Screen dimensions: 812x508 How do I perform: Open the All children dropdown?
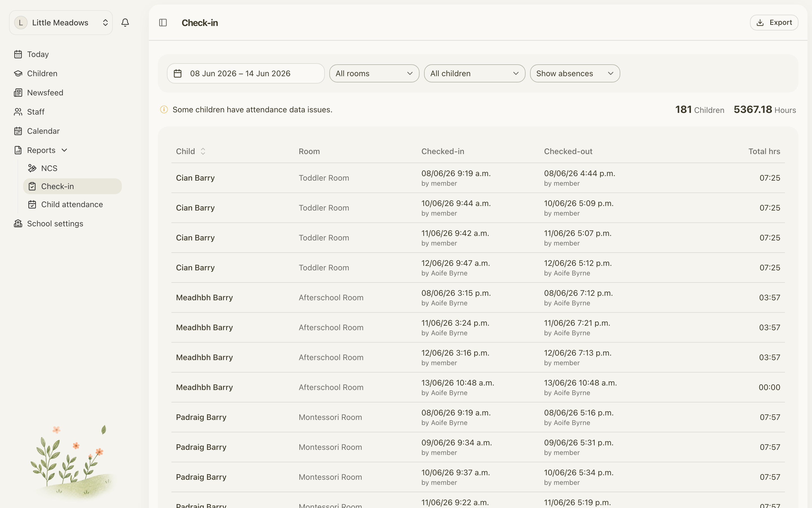[475, 73]
